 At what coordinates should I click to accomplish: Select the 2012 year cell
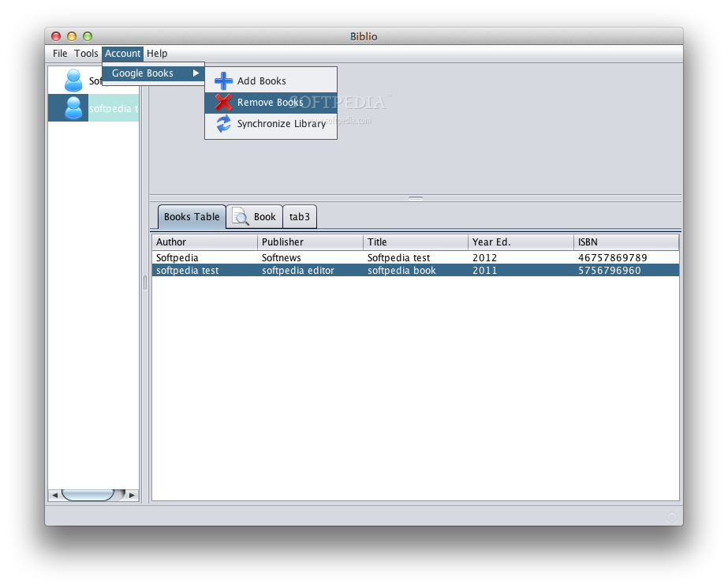521,258
